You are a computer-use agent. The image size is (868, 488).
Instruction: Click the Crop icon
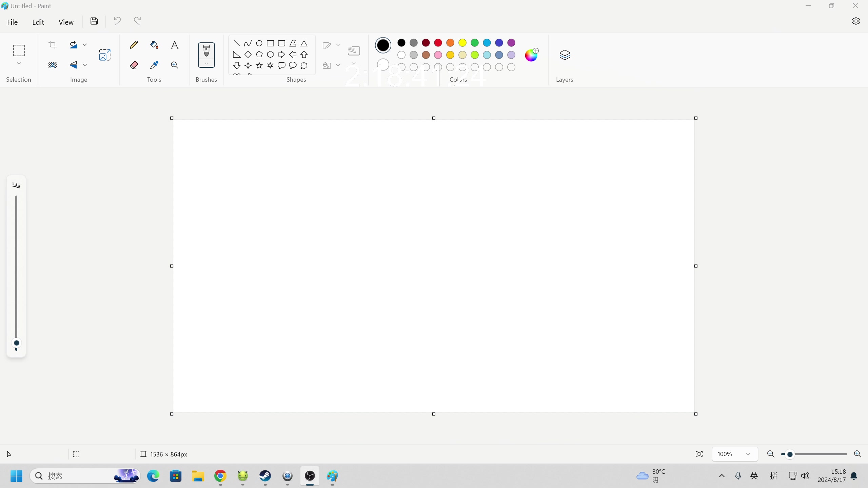click(x=53, y=45)
